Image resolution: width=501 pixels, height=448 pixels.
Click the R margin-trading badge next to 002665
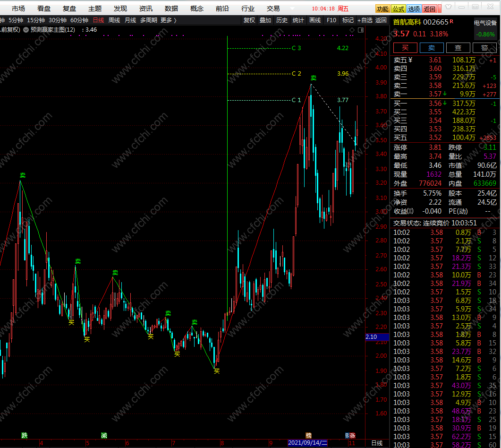click(x=451, y=21)
